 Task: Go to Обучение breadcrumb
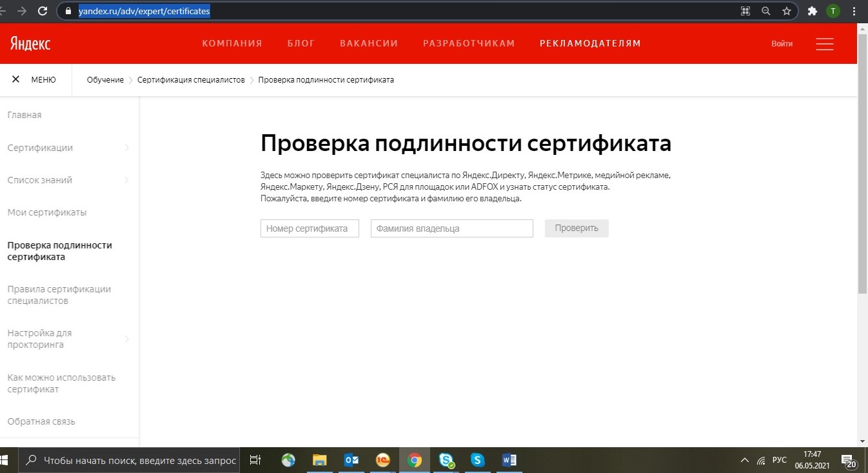coord(105,80)
